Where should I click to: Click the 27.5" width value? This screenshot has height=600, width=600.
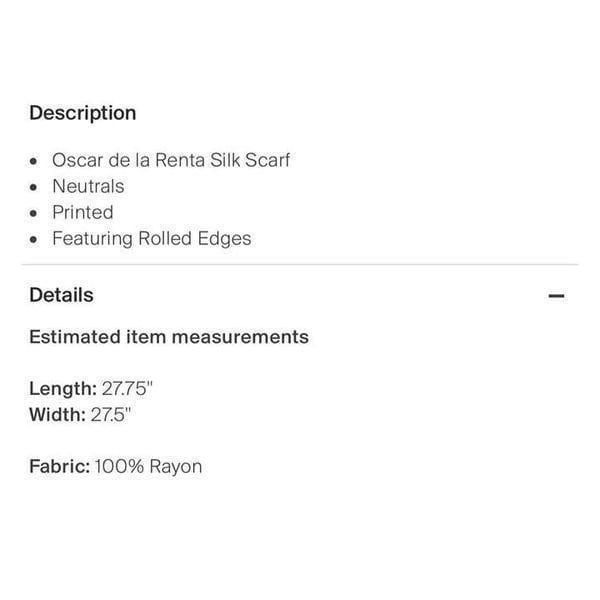pyautogui.click(x=111, y=415)
